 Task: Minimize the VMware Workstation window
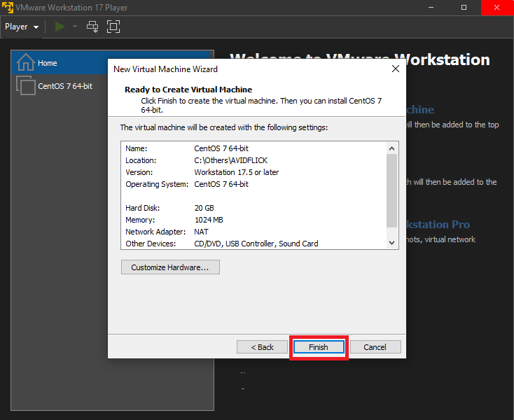pyautogui.click(x=431, y=7)
